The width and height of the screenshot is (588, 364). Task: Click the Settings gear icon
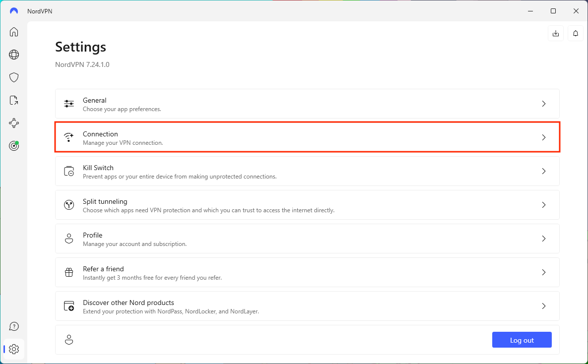click(x=14, y=349)
